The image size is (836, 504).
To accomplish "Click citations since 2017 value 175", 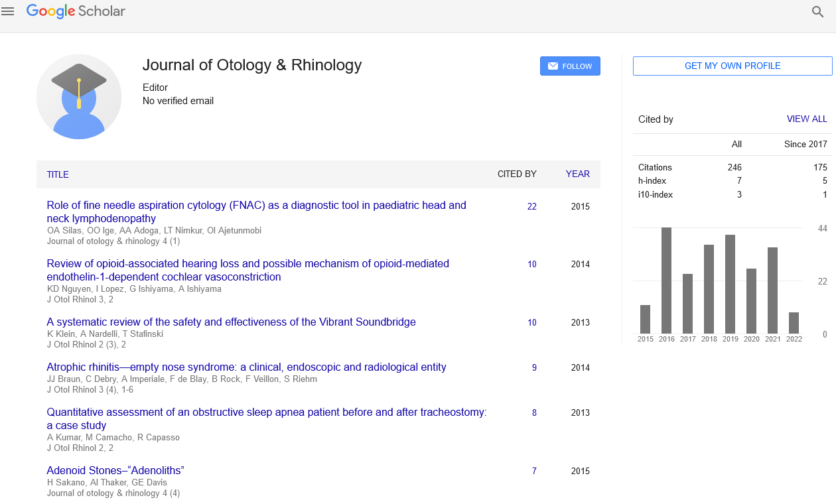I will pos(820,167).
